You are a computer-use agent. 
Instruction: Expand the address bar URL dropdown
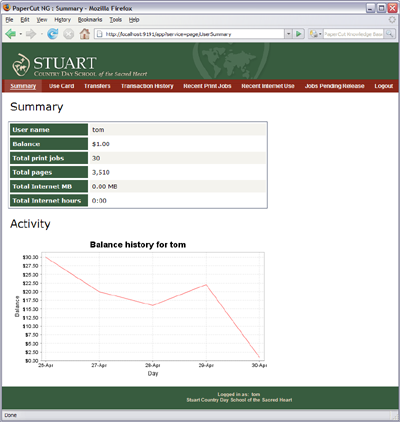289,34
